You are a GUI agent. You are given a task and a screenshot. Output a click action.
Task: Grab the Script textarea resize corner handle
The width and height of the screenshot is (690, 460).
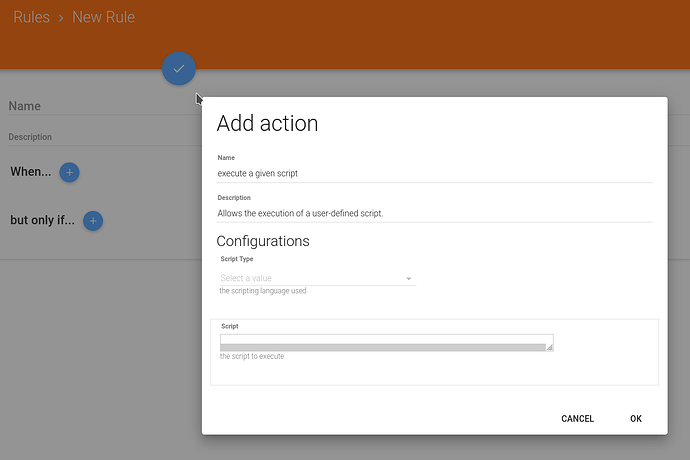(x=549, y=347)
